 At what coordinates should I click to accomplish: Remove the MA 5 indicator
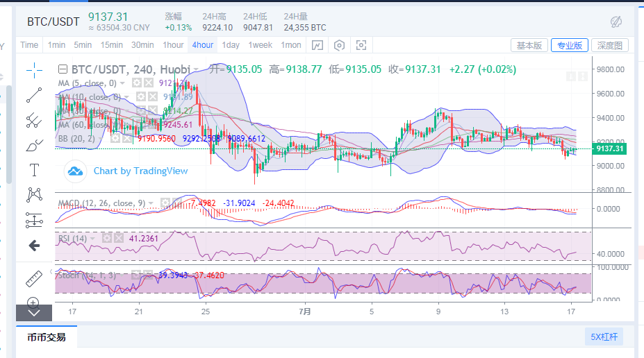(149, 83)
